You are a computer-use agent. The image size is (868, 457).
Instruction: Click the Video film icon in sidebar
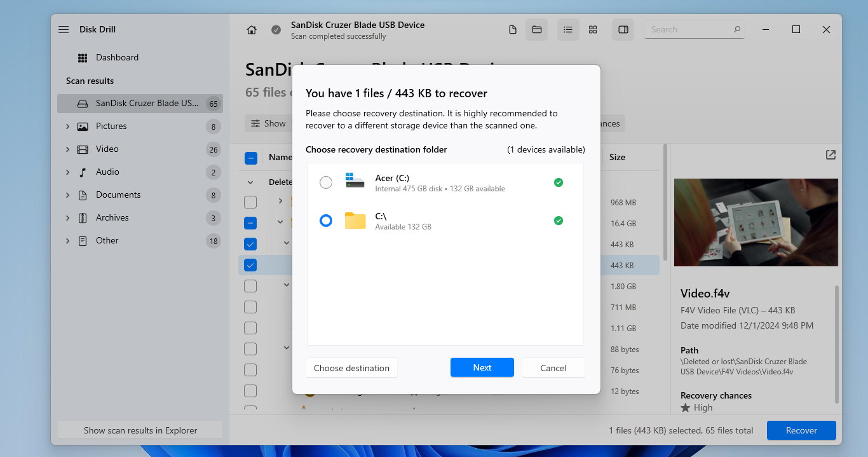tap(83, 149)
